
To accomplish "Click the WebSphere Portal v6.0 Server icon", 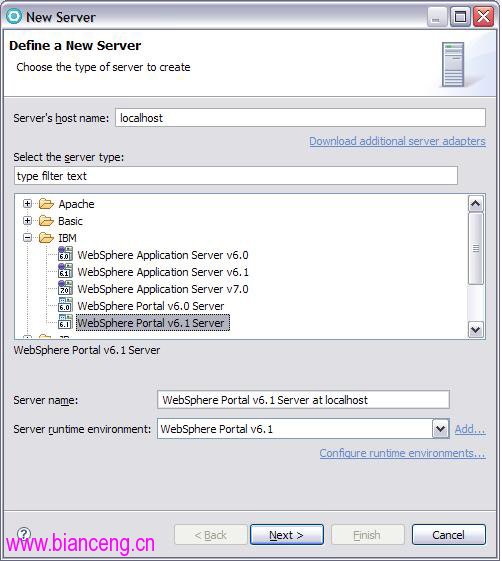I will pos(65,305).
